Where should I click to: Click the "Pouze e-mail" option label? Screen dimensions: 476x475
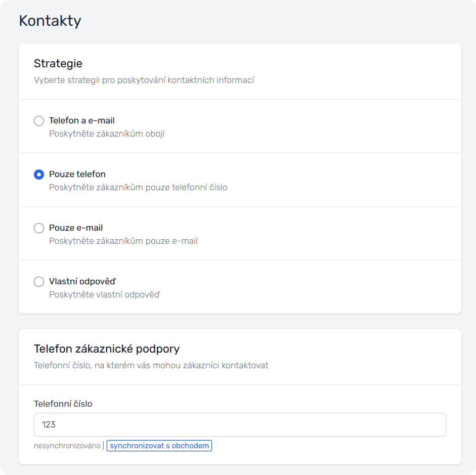click(x=76, y=228)
